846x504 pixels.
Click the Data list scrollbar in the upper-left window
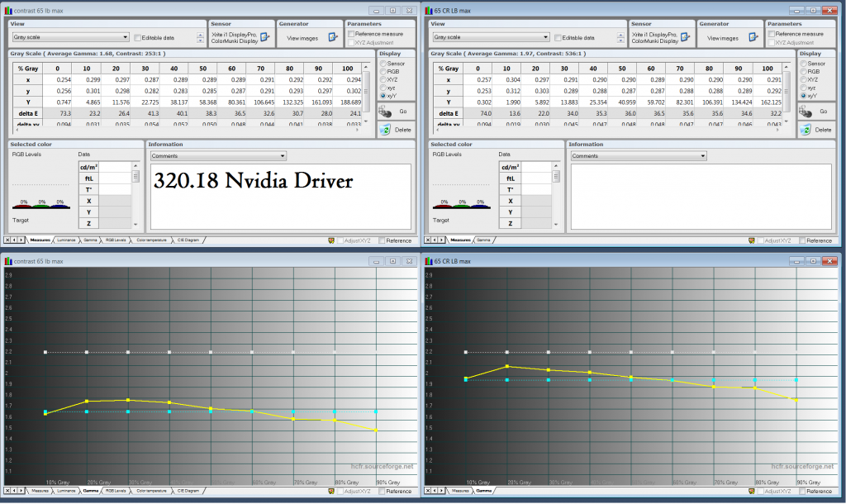(x=135, y=195)
